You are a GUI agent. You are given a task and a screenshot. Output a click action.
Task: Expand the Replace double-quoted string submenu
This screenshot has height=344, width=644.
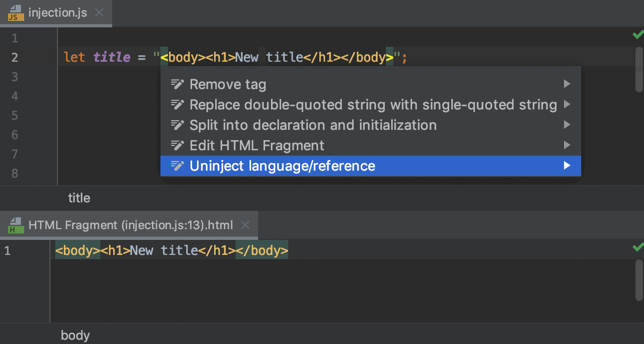[567, 104]
